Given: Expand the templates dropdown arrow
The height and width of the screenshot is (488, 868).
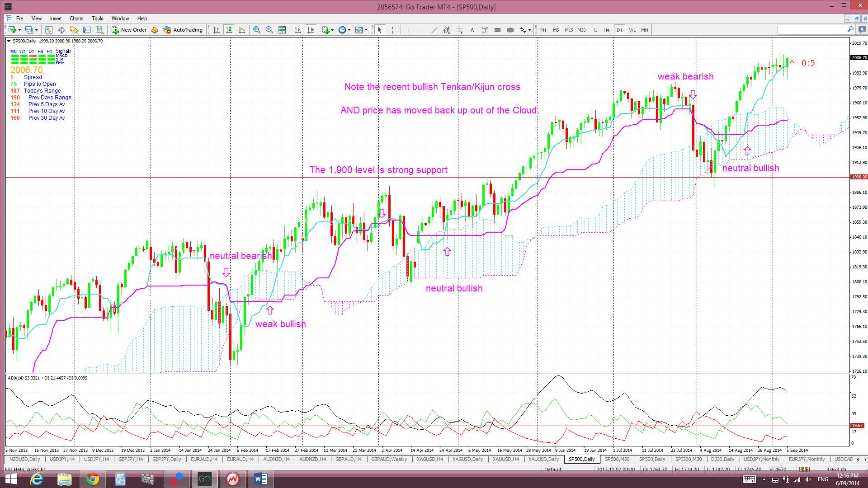Looking at the screenshot, I should click(366, 30).
